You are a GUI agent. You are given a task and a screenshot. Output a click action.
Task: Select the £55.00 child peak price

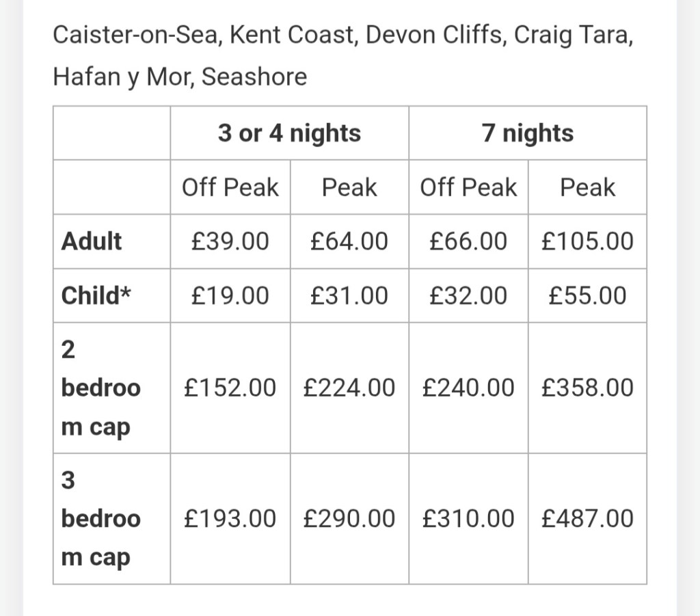[x=587, y=296]
